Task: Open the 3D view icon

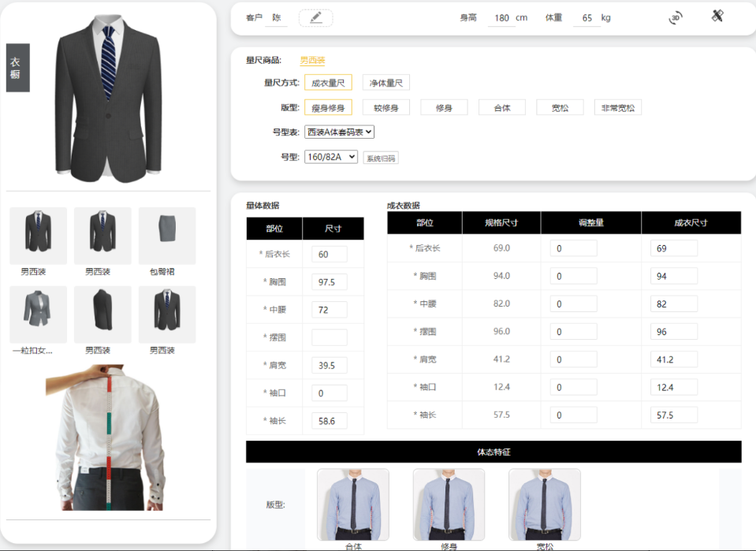Action: pos(676,17)
